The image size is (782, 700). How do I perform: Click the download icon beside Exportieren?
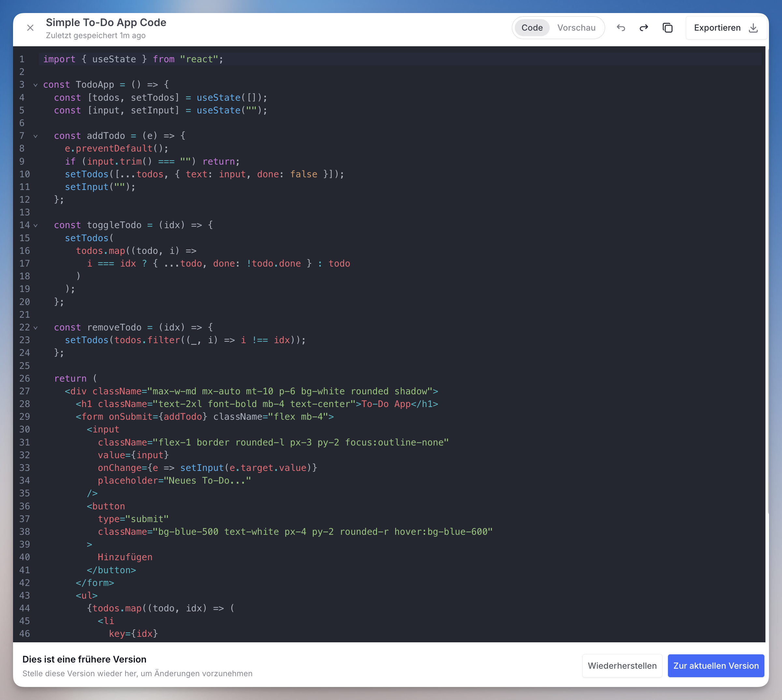(753, 28)
